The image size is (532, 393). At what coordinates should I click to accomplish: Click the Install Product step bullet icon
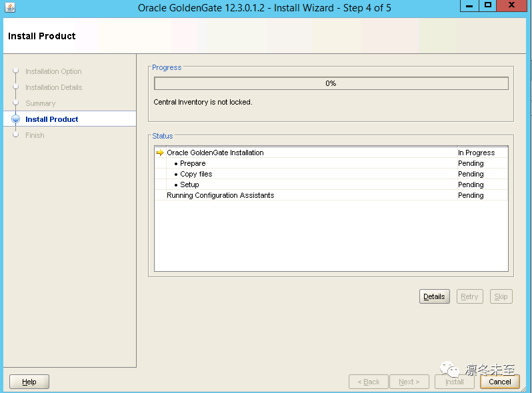tap(15, 119)
